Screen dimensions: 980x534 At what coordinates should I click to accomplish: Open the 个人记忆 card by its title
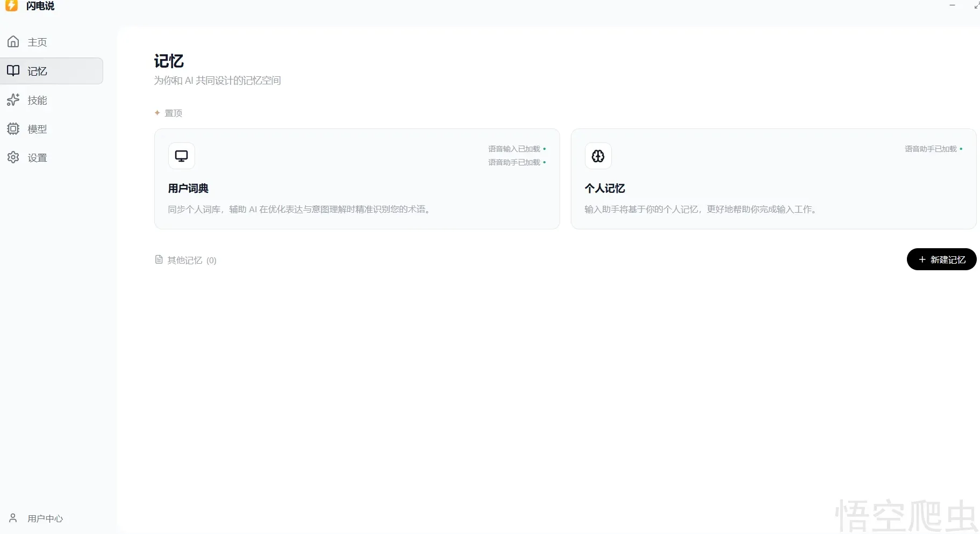[x=605, y=189]
